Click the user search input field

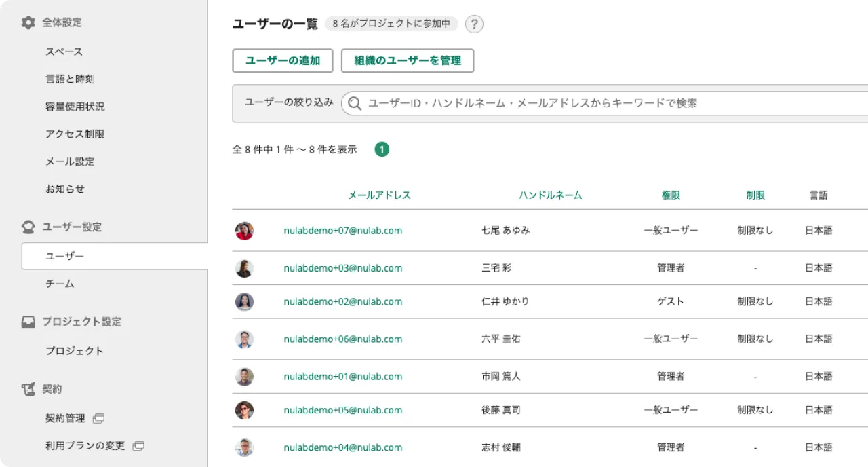point(542,103)
